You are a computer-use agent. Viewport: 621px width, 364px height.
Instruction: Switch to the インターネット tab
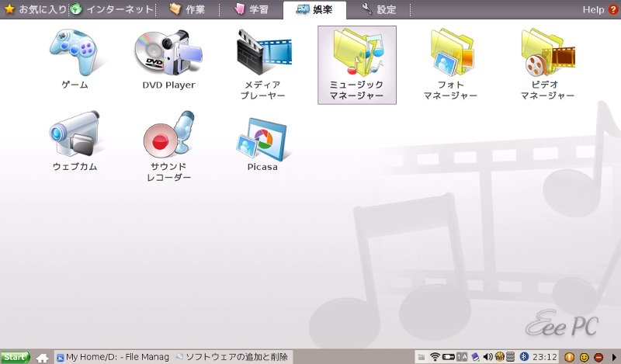coord(112,9)
